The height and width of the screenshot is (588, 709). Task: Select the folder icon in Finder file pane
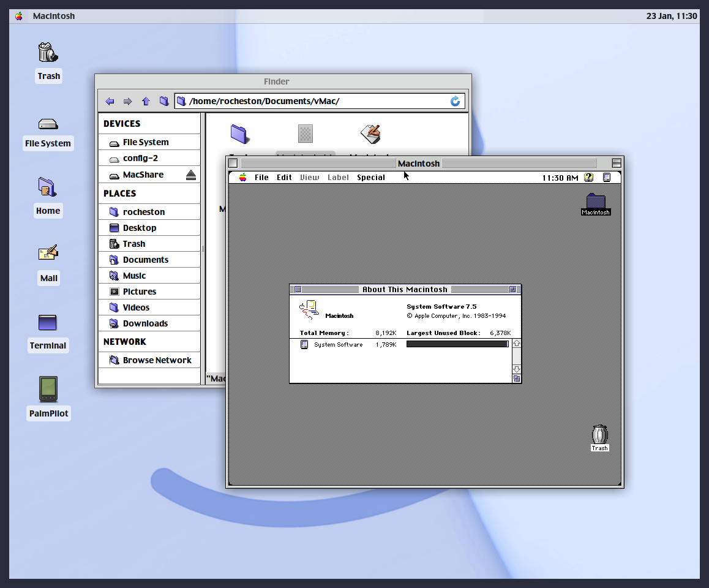[240, 134]
